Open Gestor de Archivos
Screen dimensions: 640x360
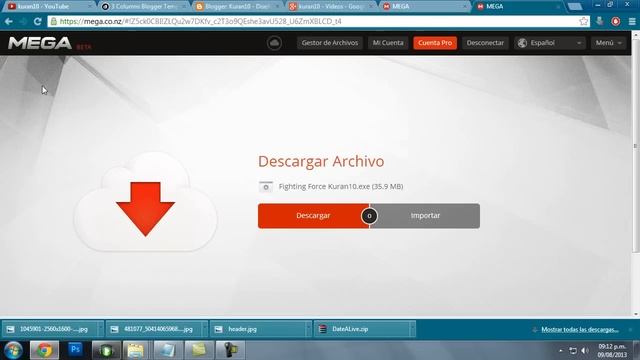(330, 43)
